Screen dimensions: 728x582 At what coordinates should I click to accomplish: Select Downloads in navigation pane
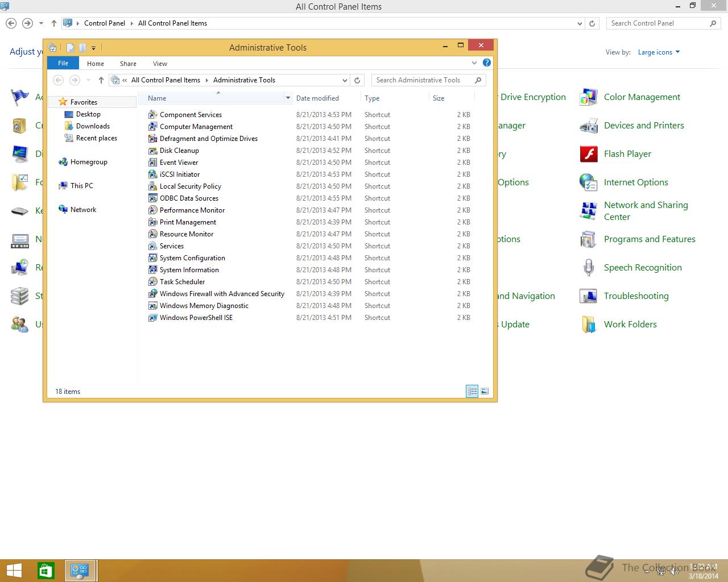click(93, 126)
